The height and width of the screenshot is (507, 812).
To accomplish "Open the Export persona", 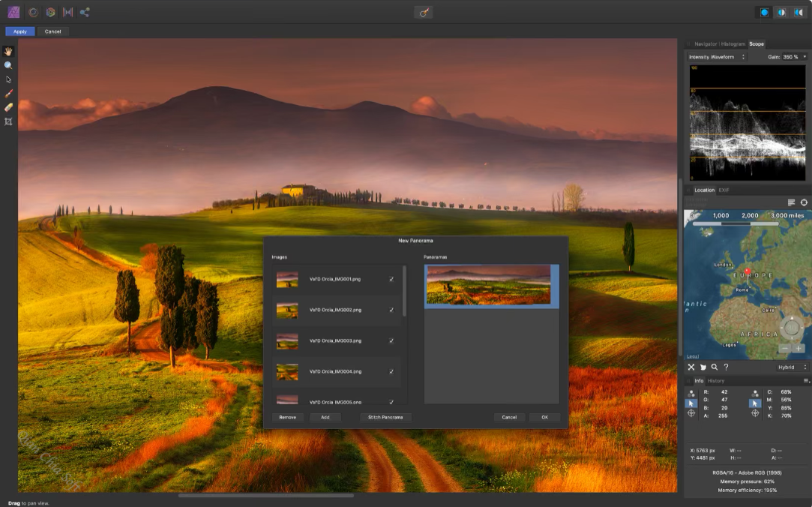I will [85, 12].
